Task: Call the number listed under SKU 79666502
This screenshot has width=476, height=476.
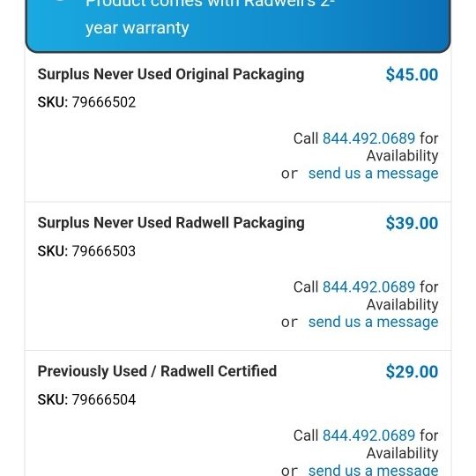Action: tap(368, 138)
